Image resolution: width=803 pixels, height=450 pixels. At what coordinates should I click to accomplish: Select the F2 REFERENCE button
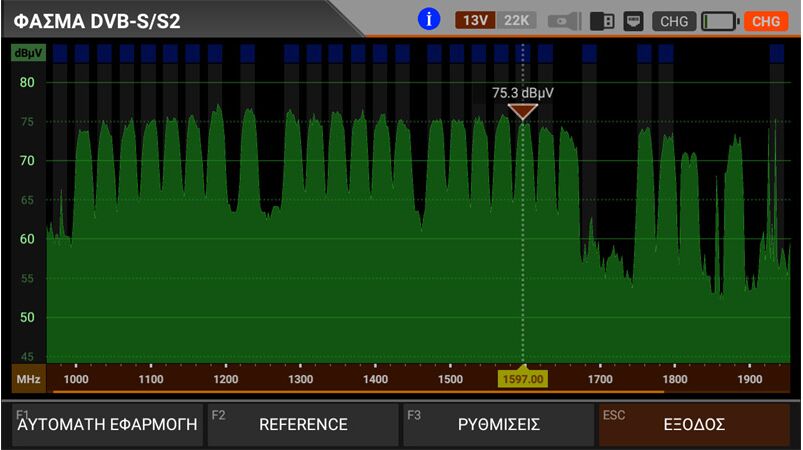pyautogui.click(x=303, y=424)
